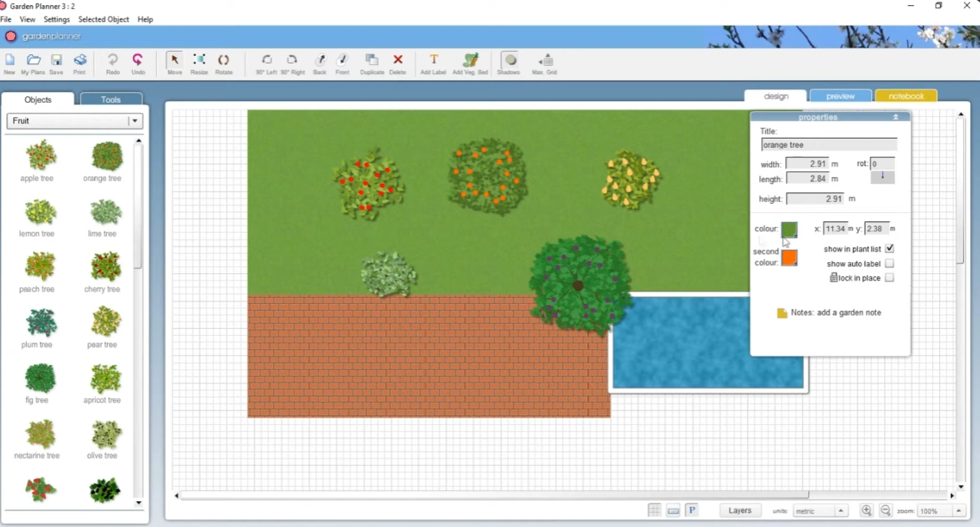
Task: Click the New plan toolbar icon
Action: [9, 61]
